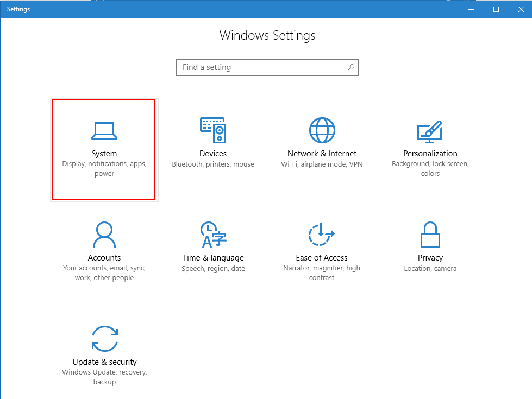Open the Devices keyboard-speaker icon
The width and height of the screenshot is (532, 399).
[213, 130]
